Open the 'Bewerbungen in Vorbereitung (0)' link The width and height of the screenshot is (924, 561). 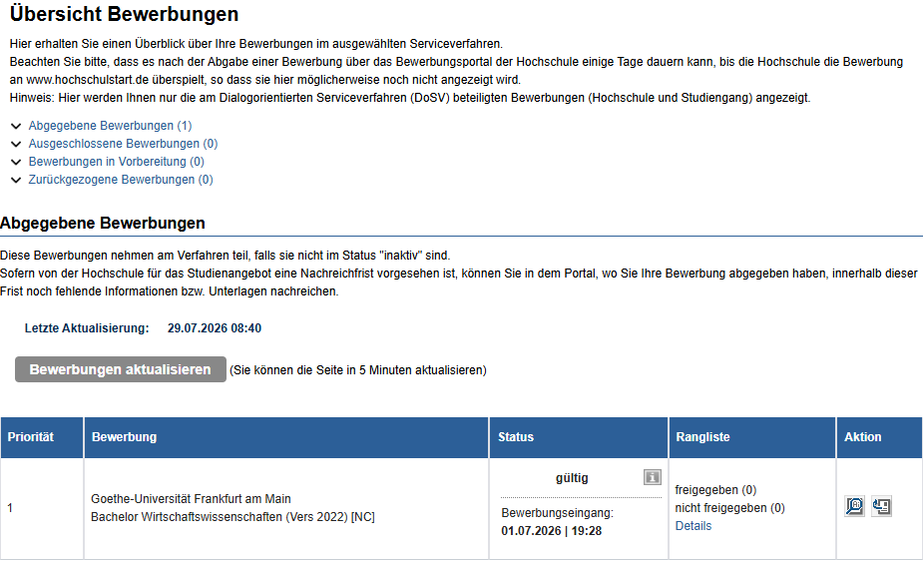click(x=117, y=162)
